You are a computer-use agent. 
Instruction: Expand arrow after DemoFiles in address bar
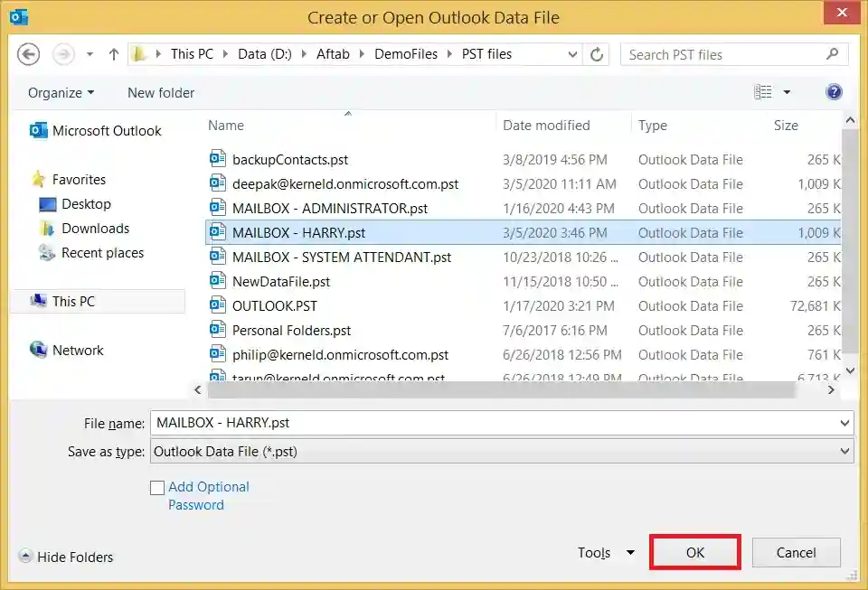[449, 54]
